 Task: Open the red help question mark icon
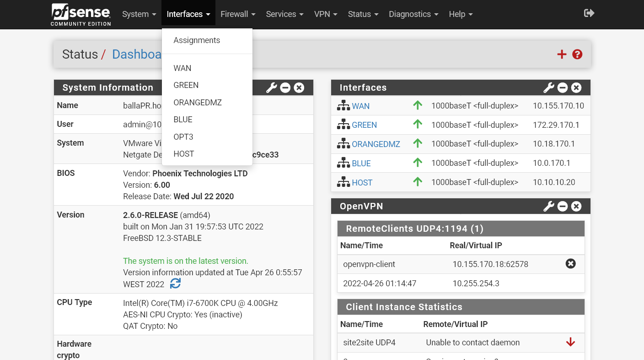[577, 55]
